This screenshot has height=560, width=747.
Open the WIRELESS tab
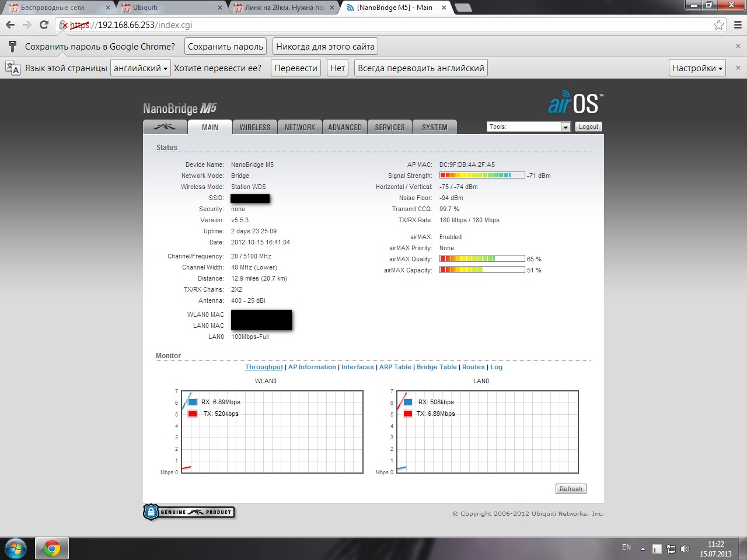(x=255, y=127)
